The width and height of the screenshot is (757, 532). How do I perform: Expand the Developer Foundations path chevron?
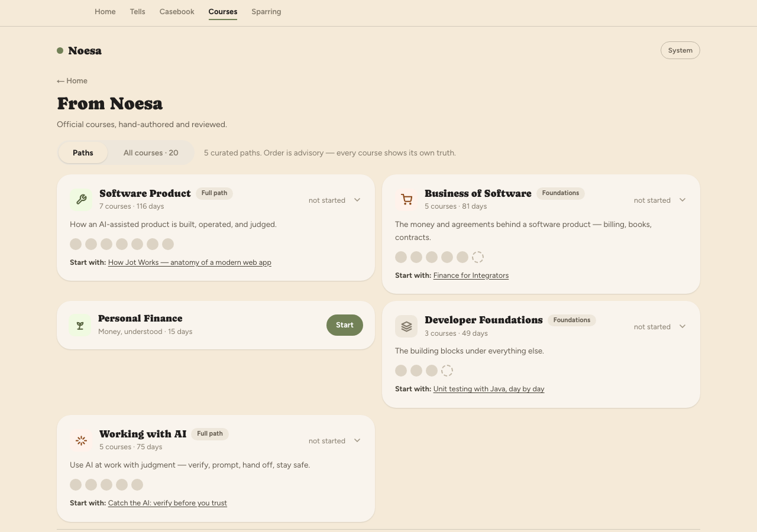(x=682, y=326)
